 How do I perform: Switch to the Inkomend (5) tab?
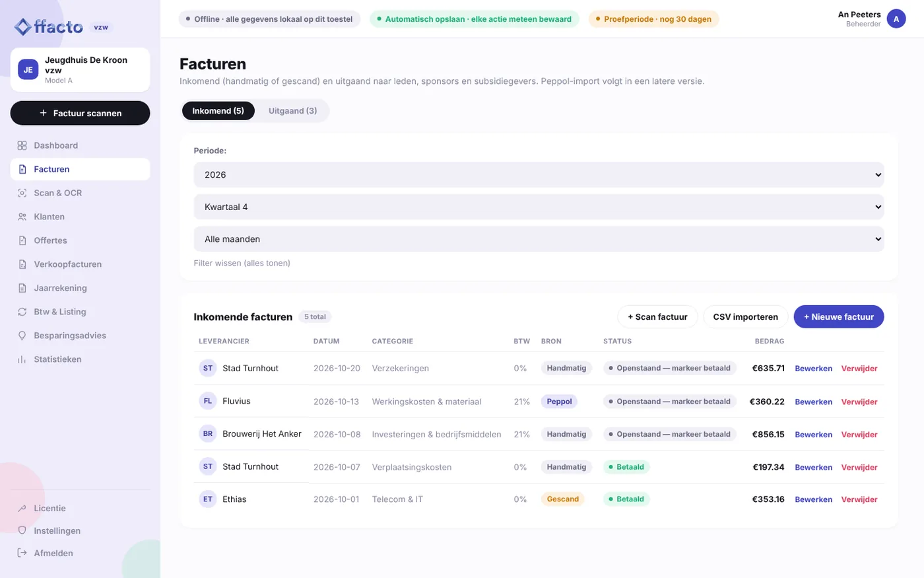(x=218, y=111)
